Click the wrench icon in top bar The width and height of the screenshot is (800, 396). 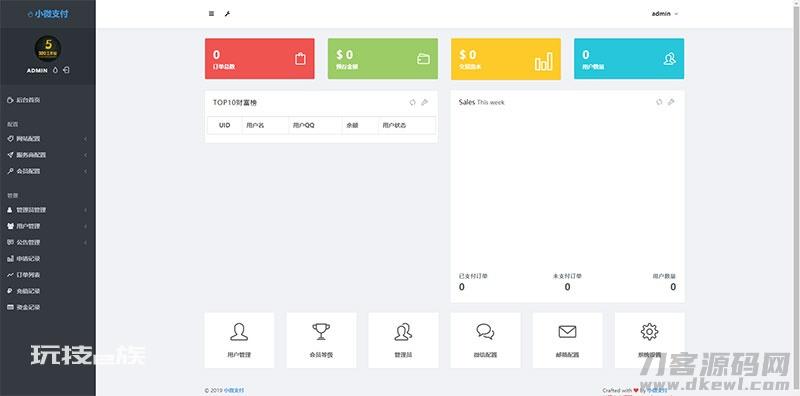(227, 14)
